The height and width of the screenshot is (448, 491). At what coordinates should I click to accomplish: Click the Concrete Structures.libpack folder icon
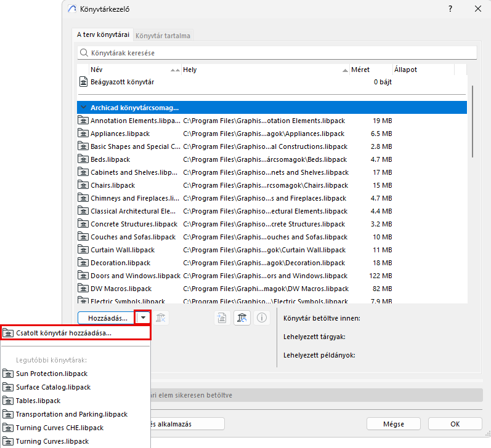[x=83, y=223]
